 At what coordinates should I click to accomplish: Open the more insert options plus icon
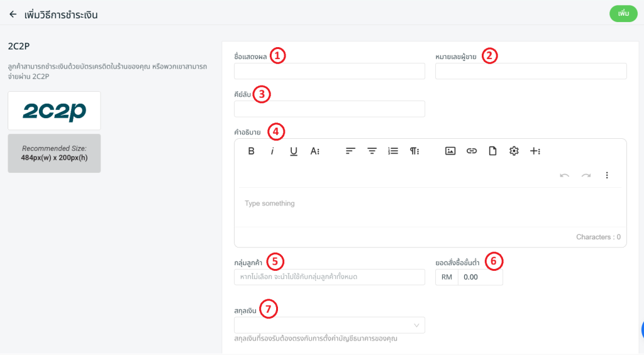point(535,151)
